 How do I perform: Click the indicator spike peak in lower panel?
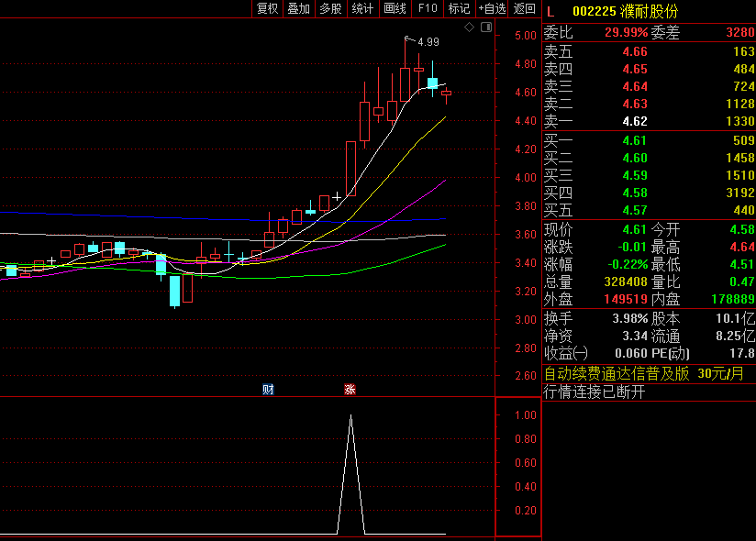click(x=351, y=415)
